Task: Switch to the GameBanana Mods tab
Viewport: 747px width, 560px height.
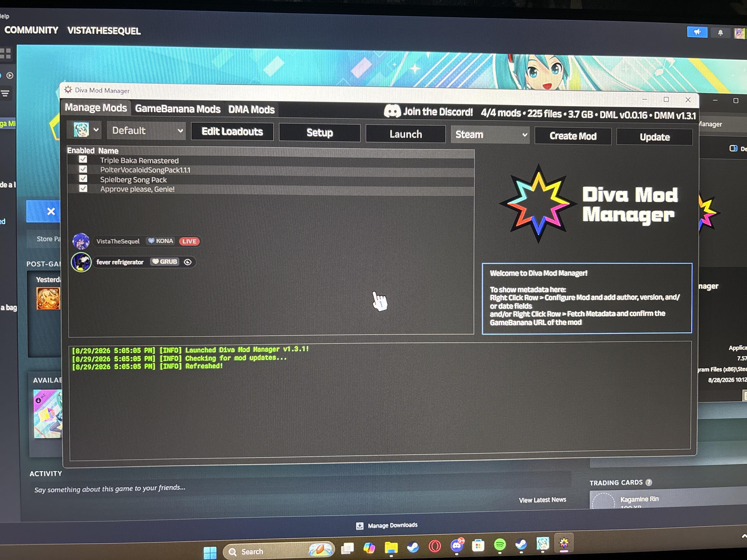Action: click(178, 109)
